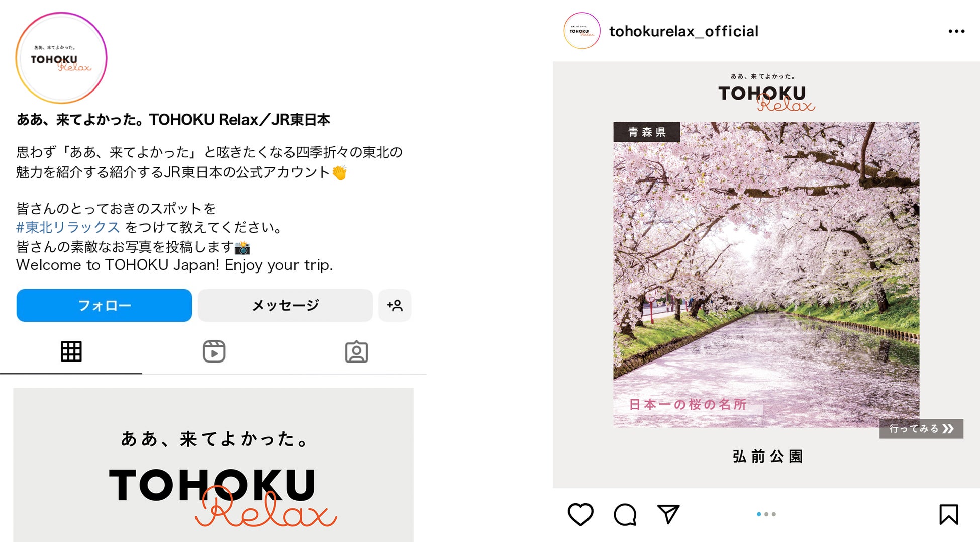The width and height of the screenshot is (980, 542).
Task: Click the 弘前公園 cherry blossom photo
Action: 766,275
